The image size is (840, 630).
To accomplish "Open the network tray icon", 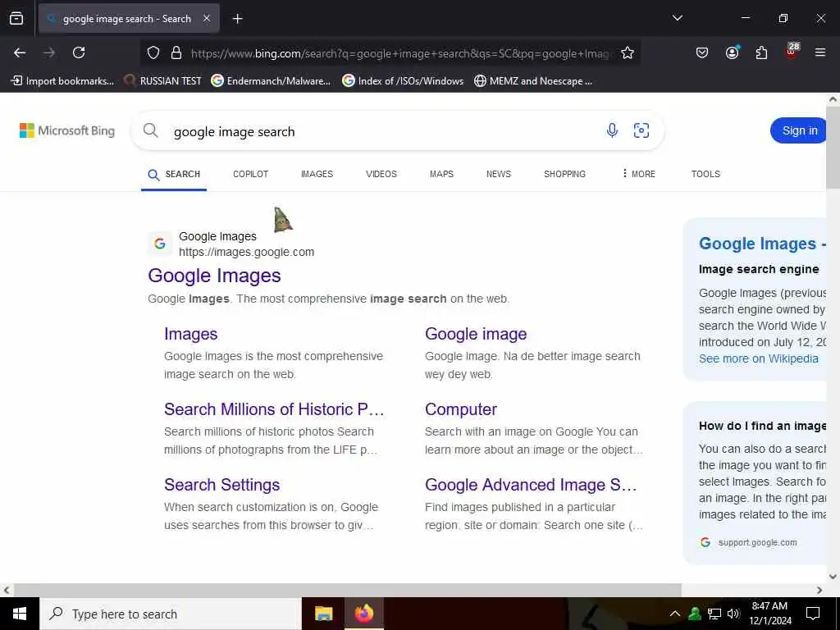I will (714, 614).
